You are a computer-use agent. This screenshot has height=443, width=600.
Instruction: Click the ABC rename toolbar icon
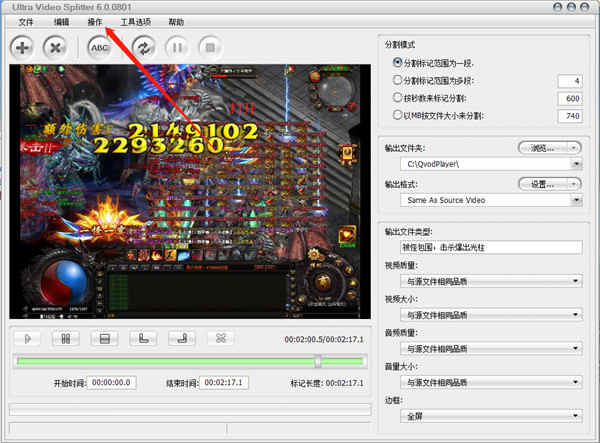[x=100, y=48]
